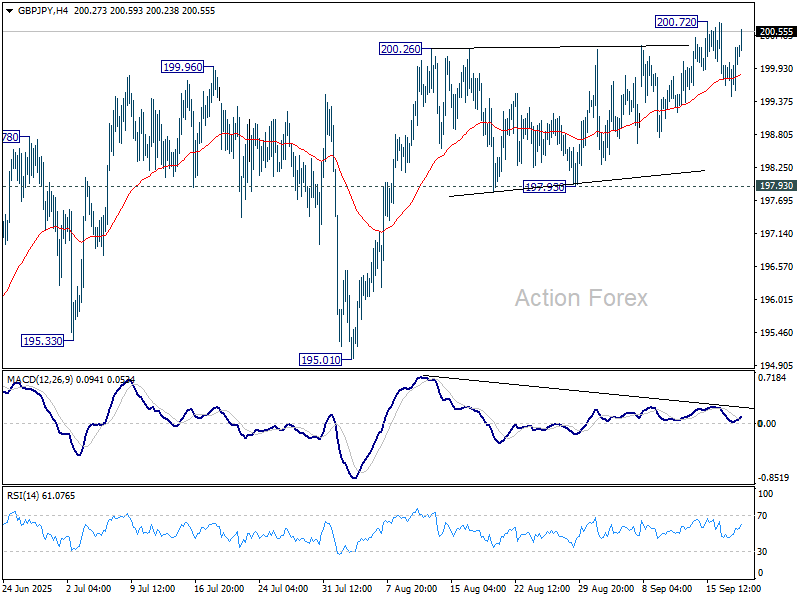Viewport: 800px width, 600px height.
Task: Open the RSI(14) indicator label
Action: click(x=25, y=495)
